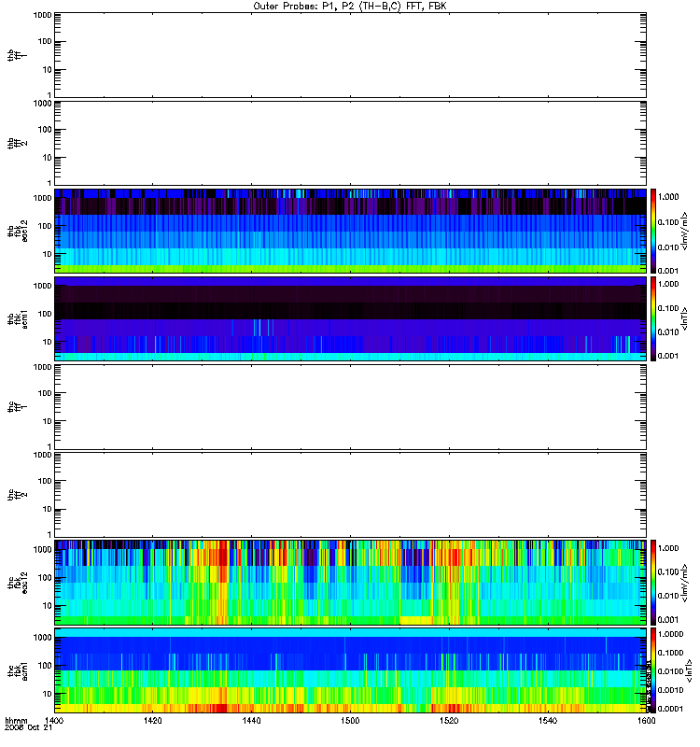This screenshot has width=700, height=747.
Task: Click the top empty thb FFT panel
Action: pyautogui.click(x=349, y=55)
